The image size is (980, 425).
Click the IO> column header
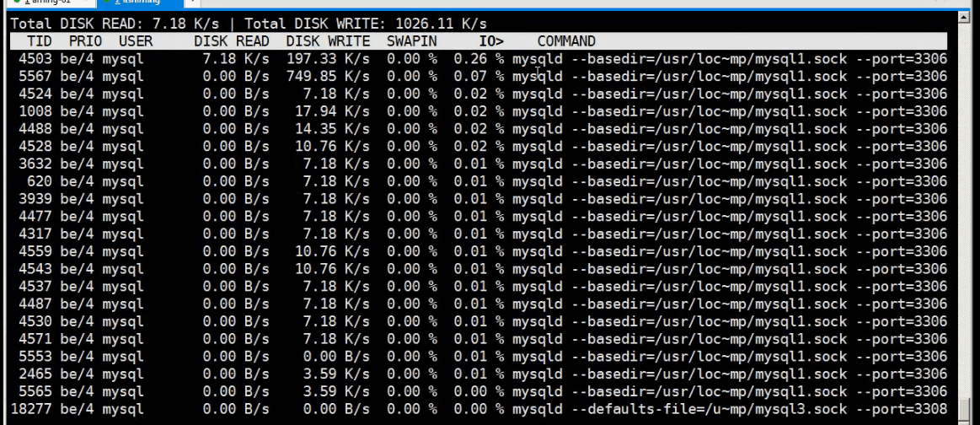pyautogui.click(x=491, y=41)
